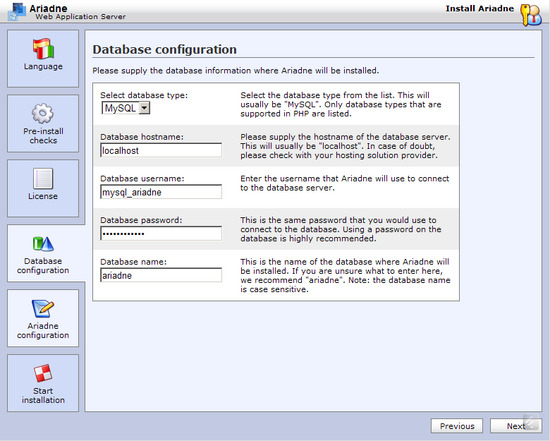Go to the Next step
The height and width of the screenshot is (441, 550).
point(516,426)
